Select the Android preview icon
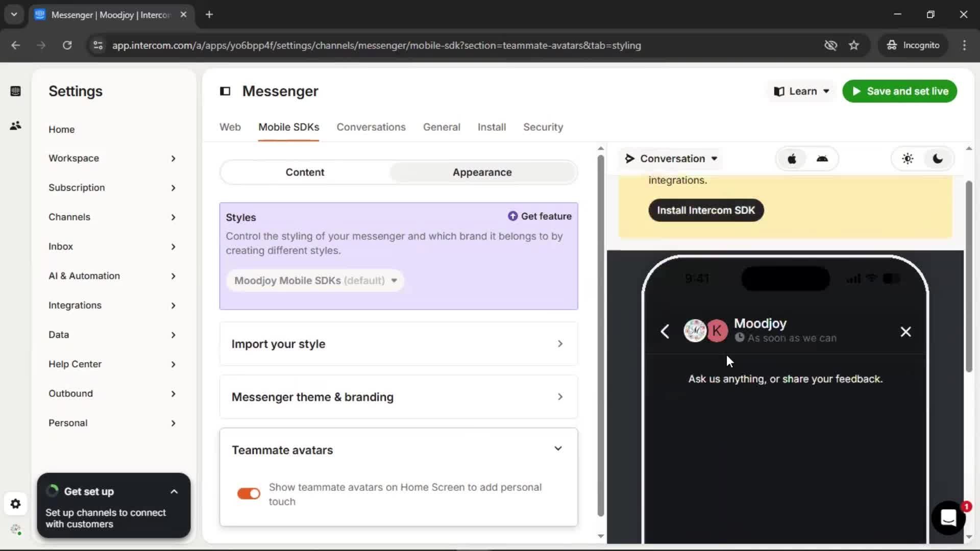 [x=822, y=159]
